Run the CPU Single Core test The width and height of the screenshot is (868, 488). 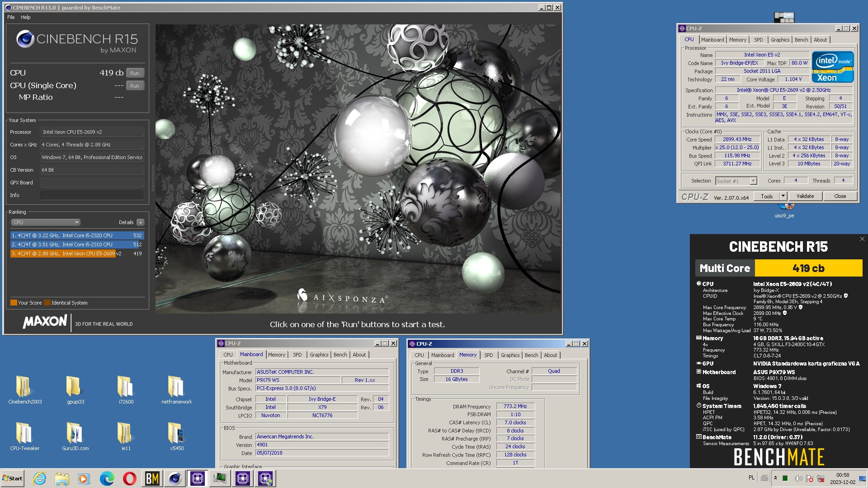pyautogui.click(x=135, y=85)
